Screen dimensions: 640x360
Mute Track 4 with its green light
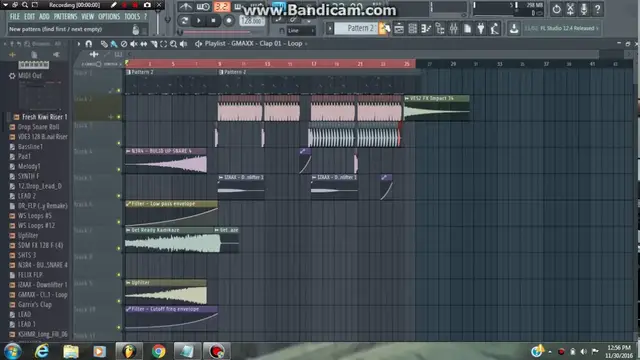pos(119,169)
